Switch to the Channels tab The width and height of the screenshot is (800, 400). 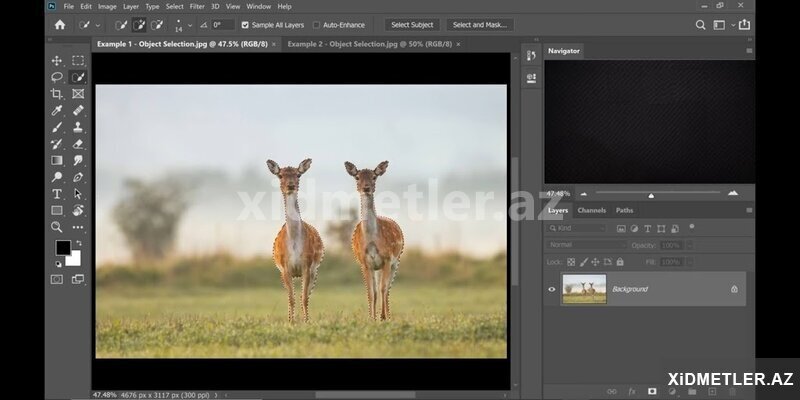pos(591,210)
